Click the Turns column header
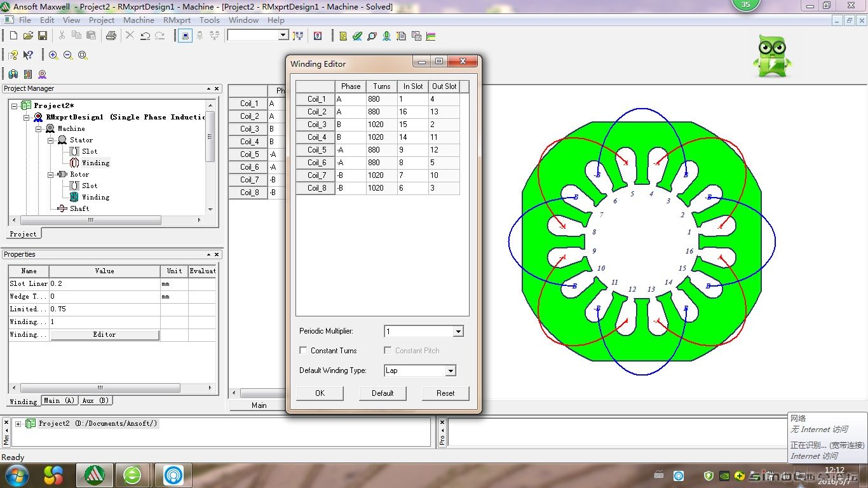This screenshot has width=868, height=488. [x=382, y=86]
